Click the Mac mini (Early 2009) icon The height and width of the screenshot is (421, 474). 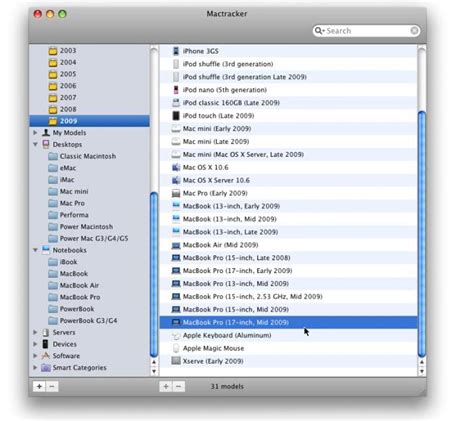click(176, 129)
